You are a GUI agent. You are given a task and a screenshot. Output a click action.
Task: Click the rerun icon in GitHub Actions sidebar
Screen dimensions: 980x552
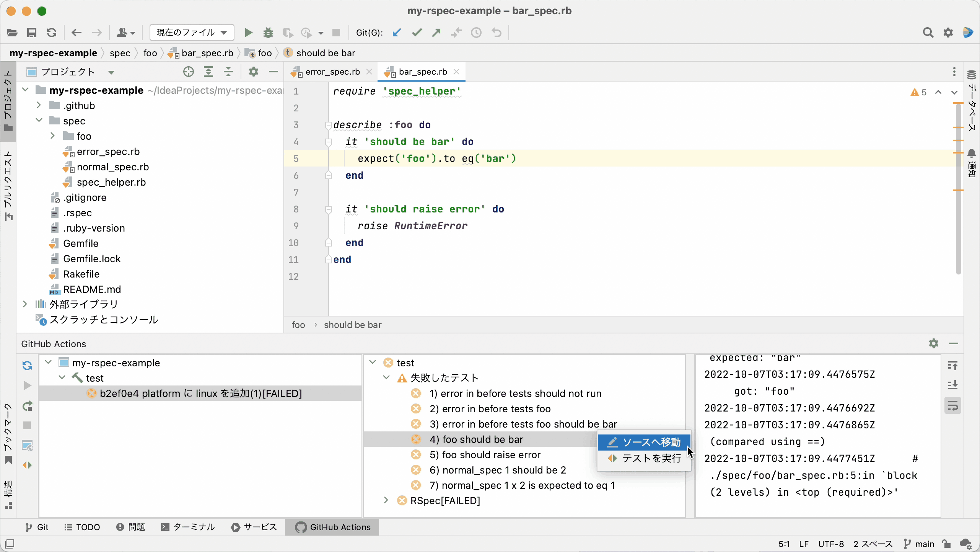[27, 406]
